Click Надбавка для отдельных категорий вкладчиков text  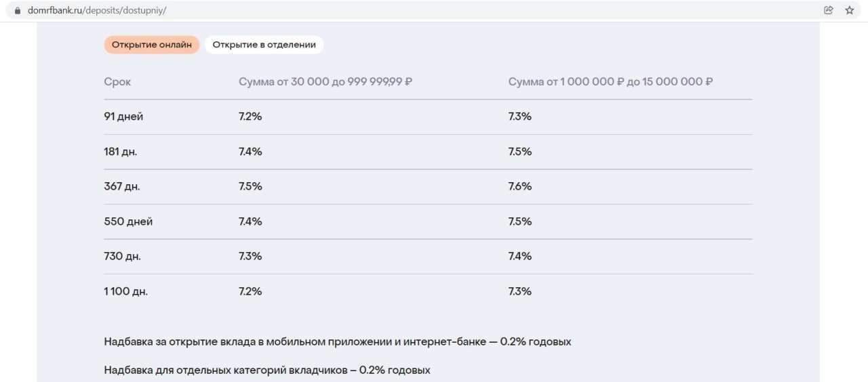(x=267, y=370)
